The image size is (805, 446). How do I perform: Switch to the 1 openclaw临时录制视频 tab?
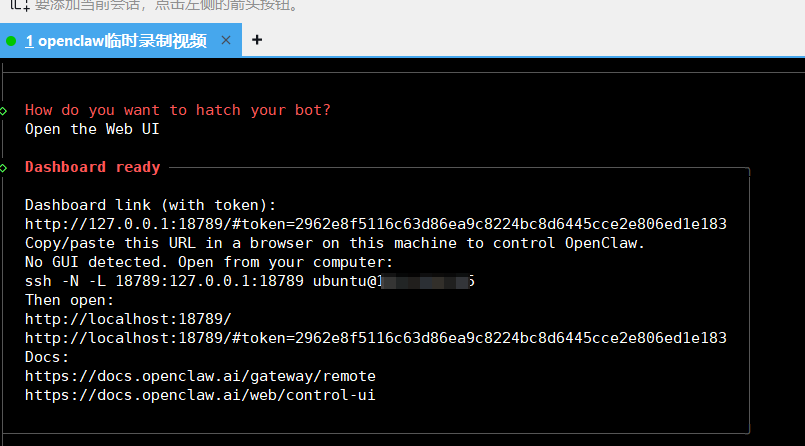tap(116, 41)
